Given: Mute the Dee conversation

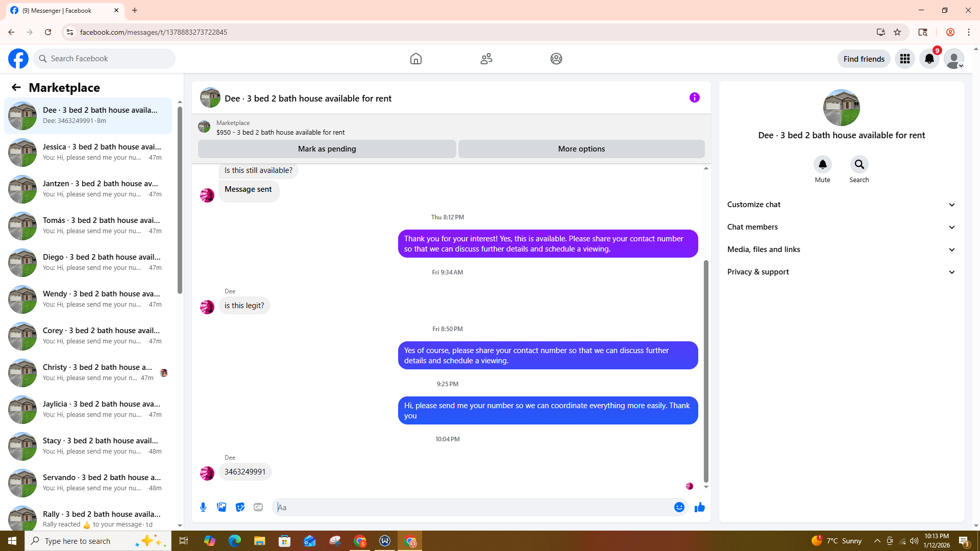Looking at the screenshot, I should click(822, 165).
